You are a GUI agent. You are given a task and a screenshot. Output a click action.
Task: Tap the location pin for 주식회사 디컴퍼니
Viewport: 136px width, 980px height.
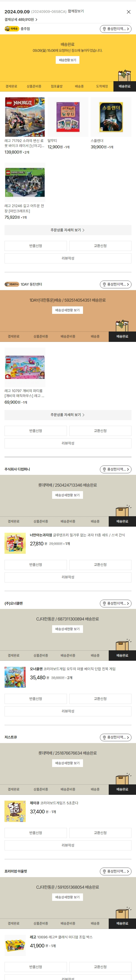coord(104,469)
